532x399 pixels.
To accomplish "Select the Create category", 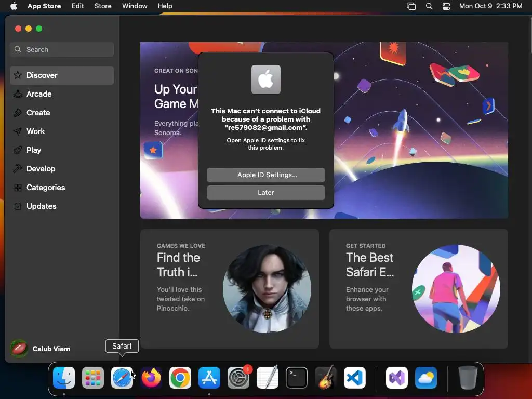I will [x=62, y=113].
